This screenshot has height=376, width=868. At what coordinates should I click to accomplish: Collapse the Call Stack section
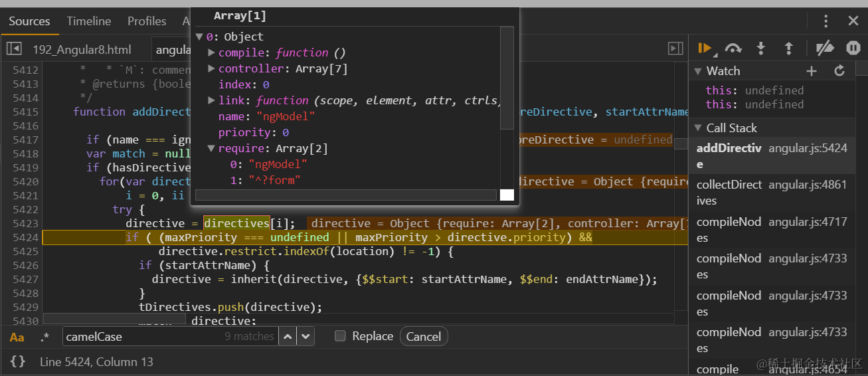click(x=698, y=128)
